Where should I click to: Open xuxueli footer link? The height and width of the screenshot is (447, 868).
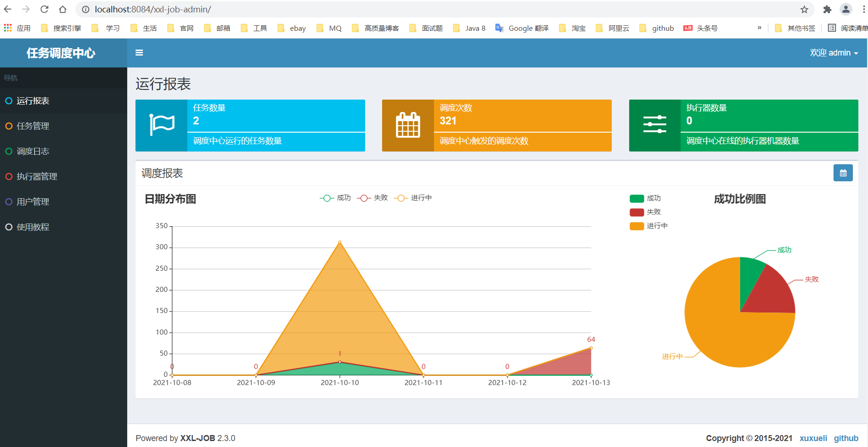coord(813,438)
